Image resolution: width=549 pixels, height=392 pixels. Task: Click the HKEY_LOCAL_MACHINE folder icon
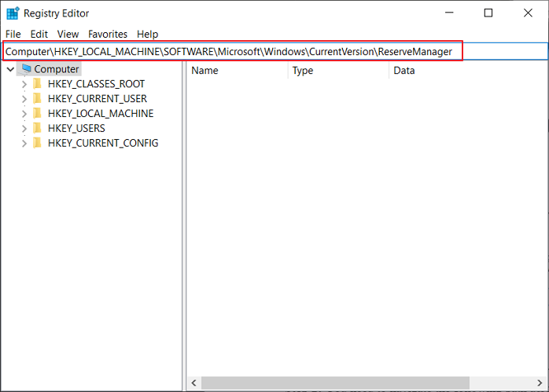(x=37, y=113)
